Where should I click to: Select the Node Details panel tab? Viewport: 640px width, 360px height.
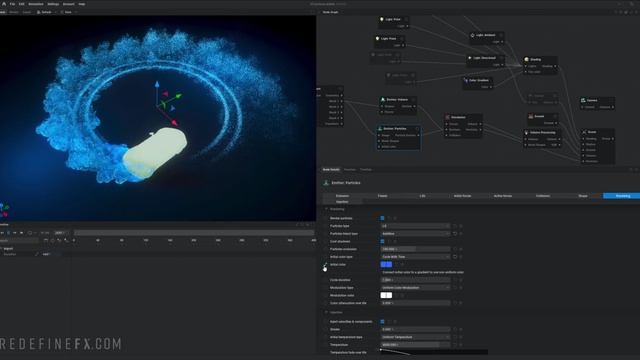(331, 169)
